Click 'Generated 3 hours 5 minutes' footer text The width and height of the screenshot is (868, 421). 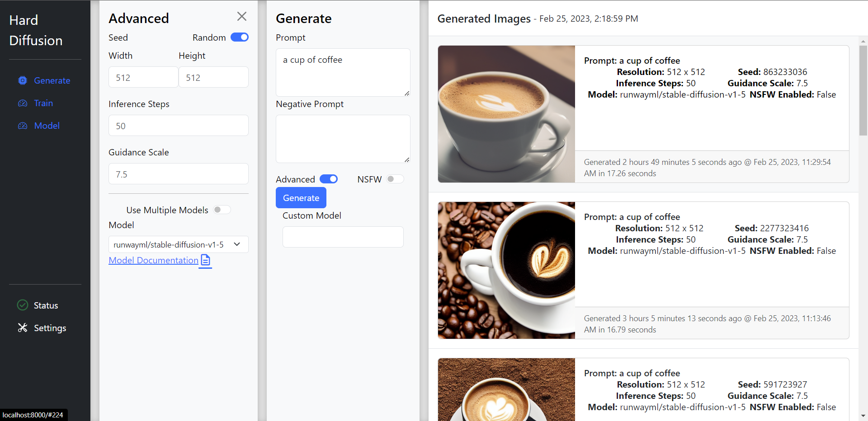708,324
